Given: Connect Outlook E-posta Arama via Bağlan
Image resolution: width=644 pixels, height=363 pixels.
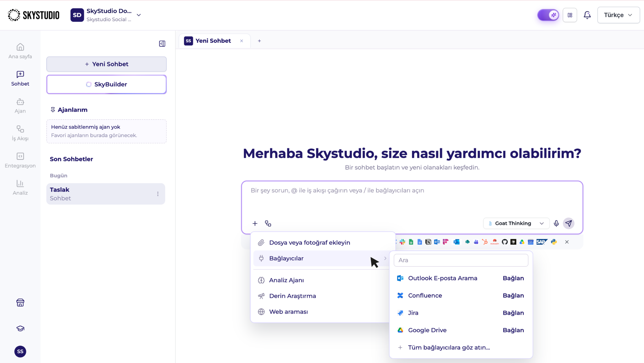Looking at the screenshot, I should pos(513,278).
